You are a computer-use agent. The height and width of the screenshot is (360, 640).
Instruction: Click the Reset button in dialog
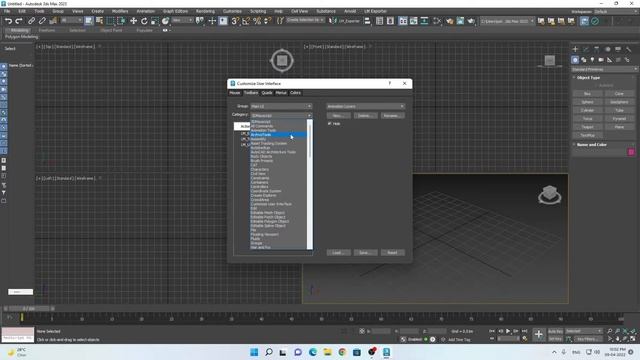392,252
